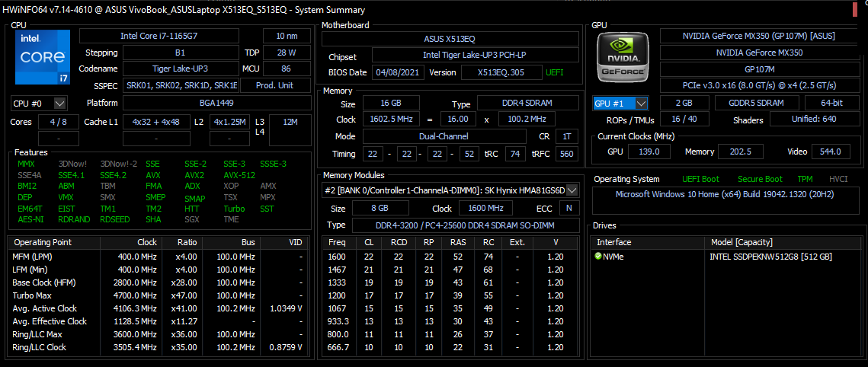Click the AES-NI feature label
This screenshot has height=367, width=868.
click(30, 219)
